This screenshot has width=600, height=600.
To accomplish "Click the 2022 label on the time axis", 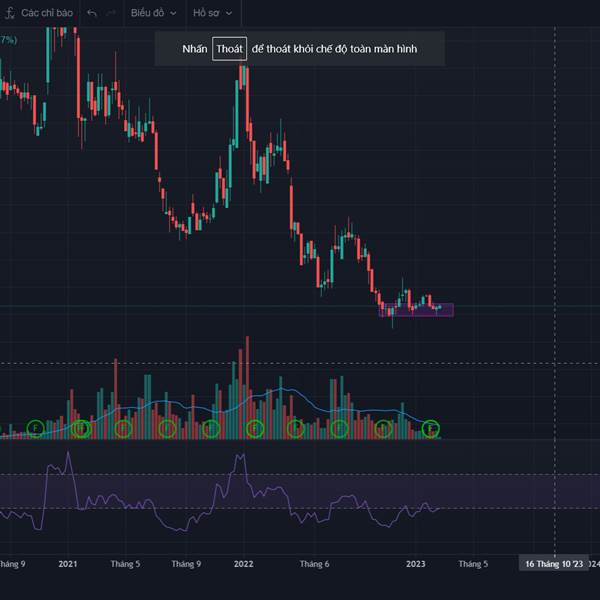I will click(243, 564).
